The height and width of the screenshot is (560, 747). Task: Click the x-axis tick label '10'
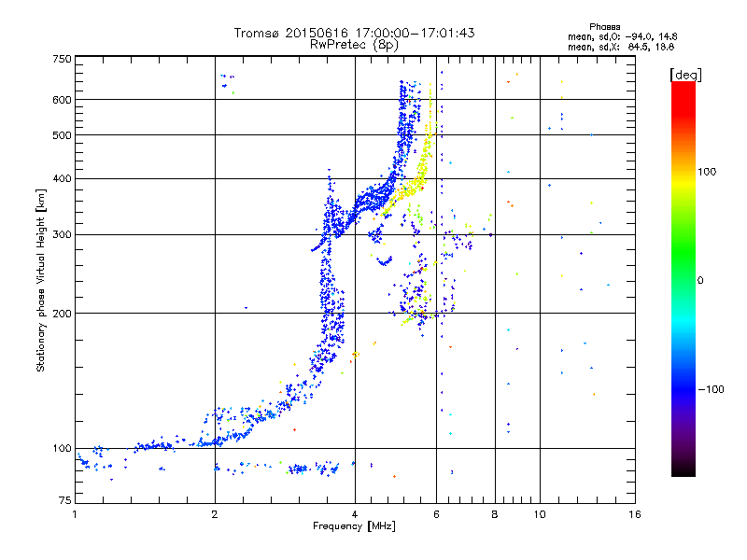pyautogui.click(x=540, y=514)
